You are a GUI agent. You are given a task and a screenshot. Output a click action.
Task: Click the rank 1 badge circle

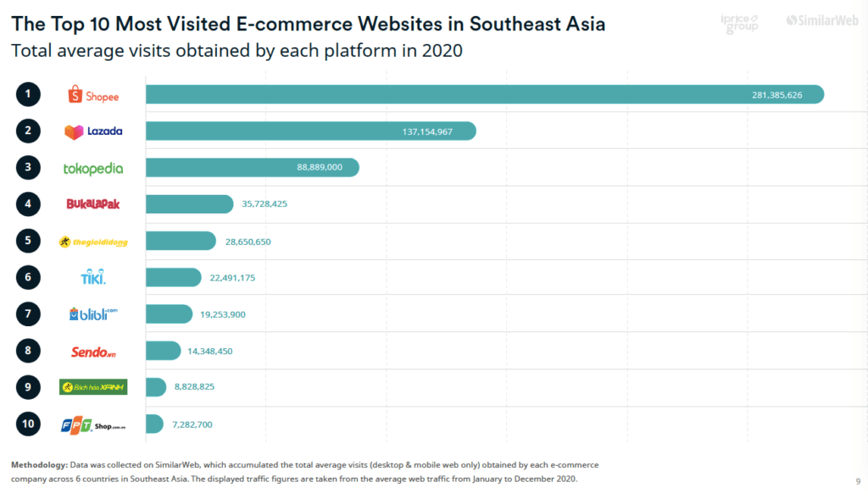(27, 94)
